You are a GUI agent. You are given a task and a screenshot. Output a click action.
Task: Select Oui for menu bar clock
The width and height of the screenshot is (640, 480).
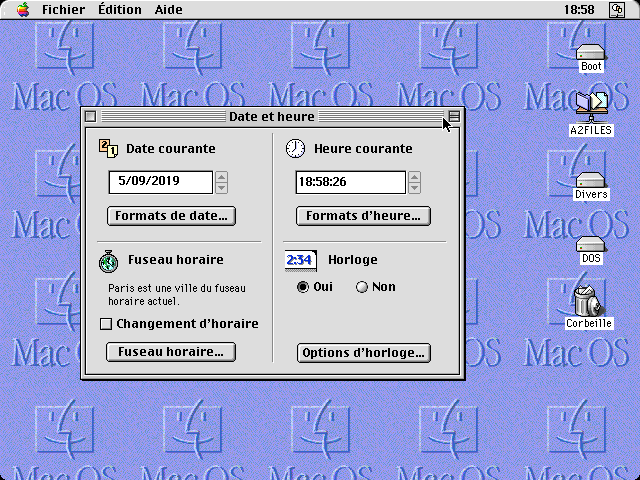coord(303,287)
